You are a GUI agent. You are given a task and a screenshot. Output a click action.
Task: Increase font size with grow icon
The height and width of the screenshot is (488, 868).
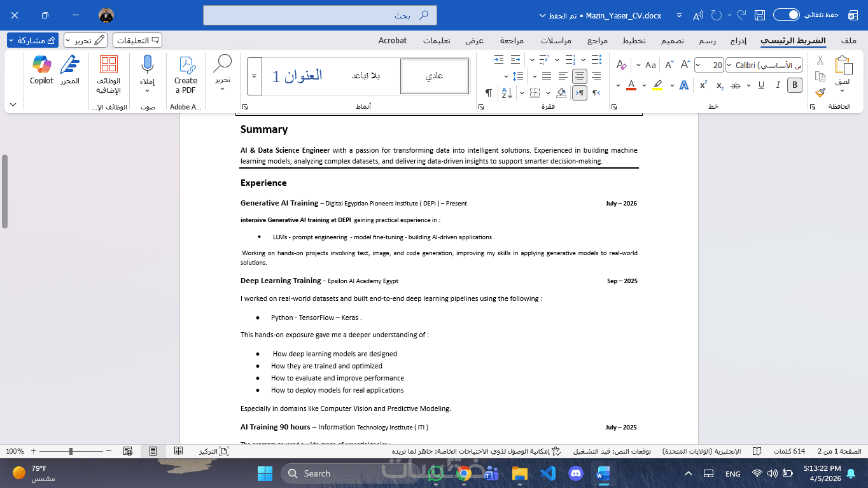(x=685, y=65)
